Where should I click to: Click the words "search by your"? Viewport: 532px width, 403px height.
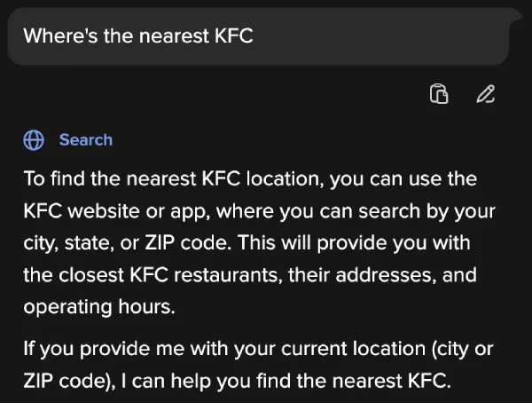tap(426, 211)
